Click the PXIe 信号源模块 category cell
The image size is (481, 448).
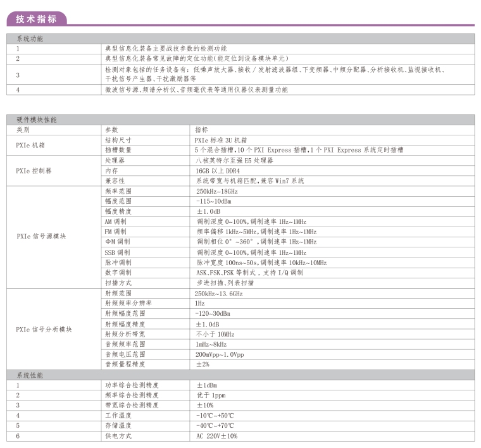tap(40, 237)
